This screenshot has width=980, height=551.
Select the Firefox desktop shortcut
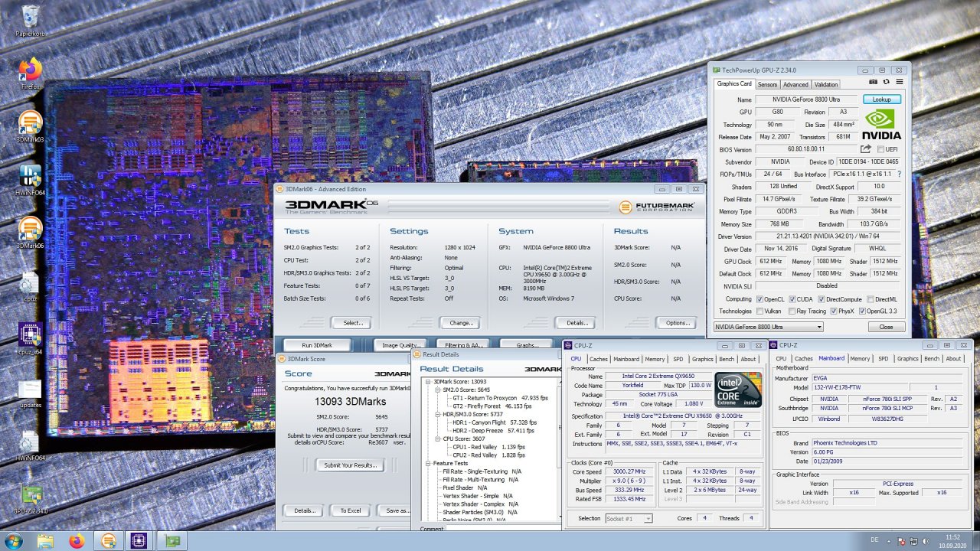tap(31, 73)
